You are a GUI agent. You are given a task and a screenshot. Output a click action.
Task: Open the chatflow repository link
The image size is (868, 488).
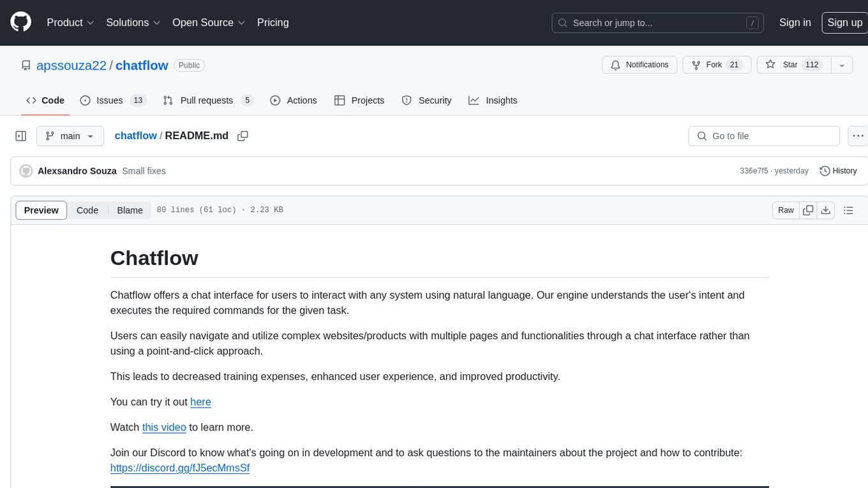[142, 65]
